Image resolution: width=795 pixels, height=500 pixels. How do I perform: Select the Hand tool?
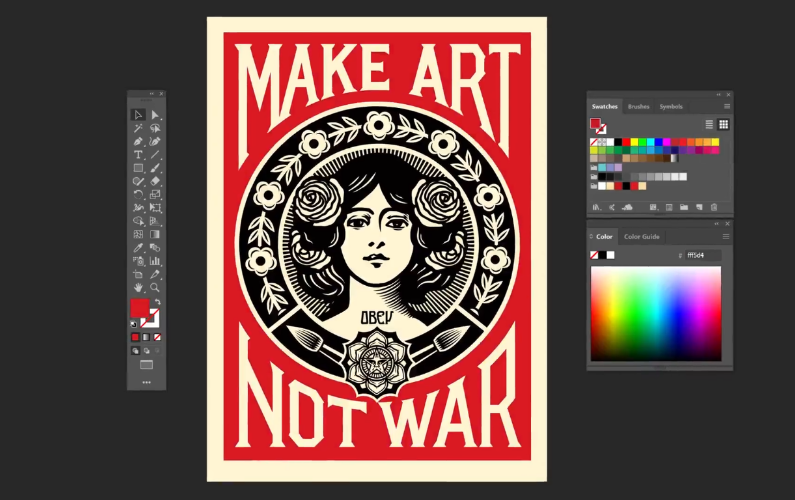[138, 288]
